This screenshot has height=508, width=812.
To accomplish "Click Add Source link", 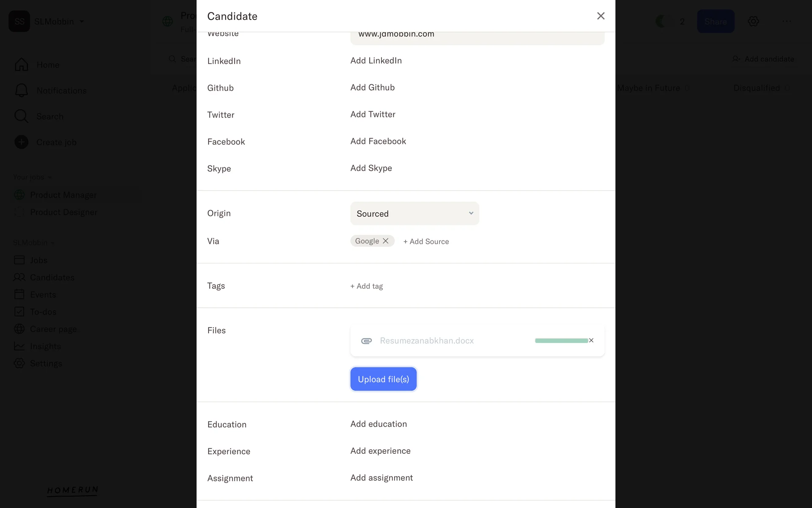I will tap(426, 241).
